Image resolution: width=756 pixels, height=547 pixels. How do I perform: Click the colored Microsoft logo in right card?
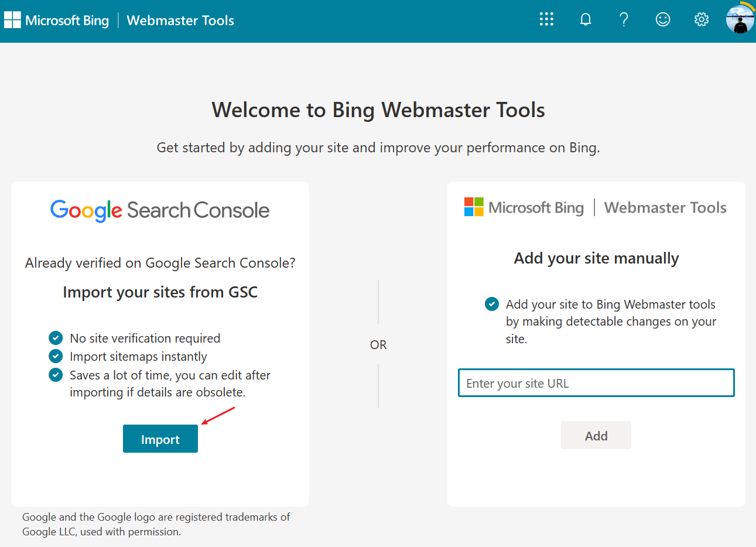pos(474,207)
